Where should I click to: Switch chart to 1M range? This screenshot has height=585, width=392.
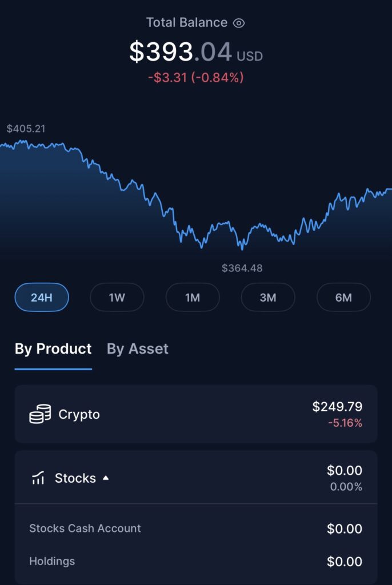tap(193, 297)
